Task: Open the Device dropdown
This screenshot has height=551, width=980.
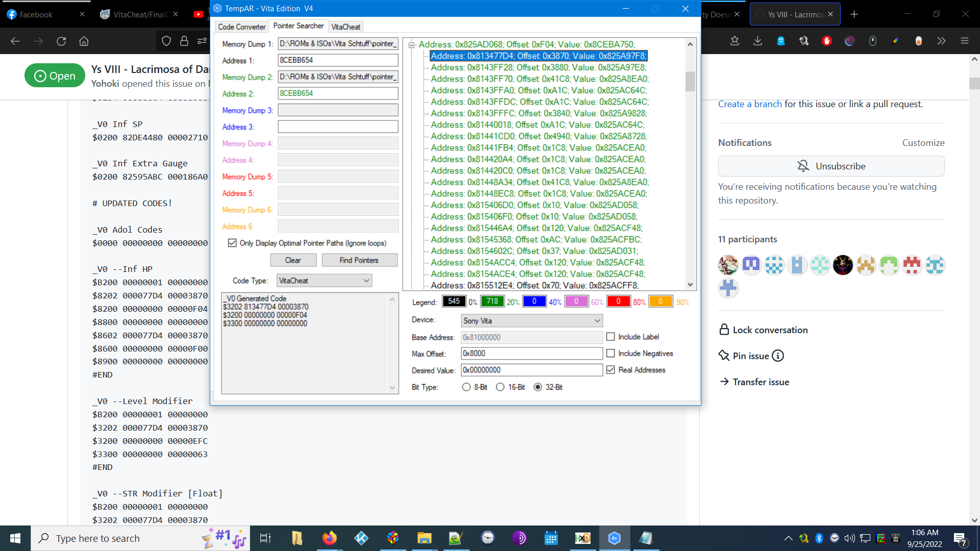Action: click(x=532, y=320)
